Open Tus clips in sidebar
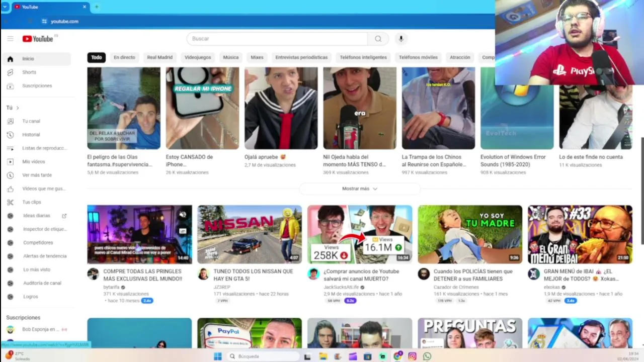Viewport: 644px width, 362px height. tap(36, 202)
